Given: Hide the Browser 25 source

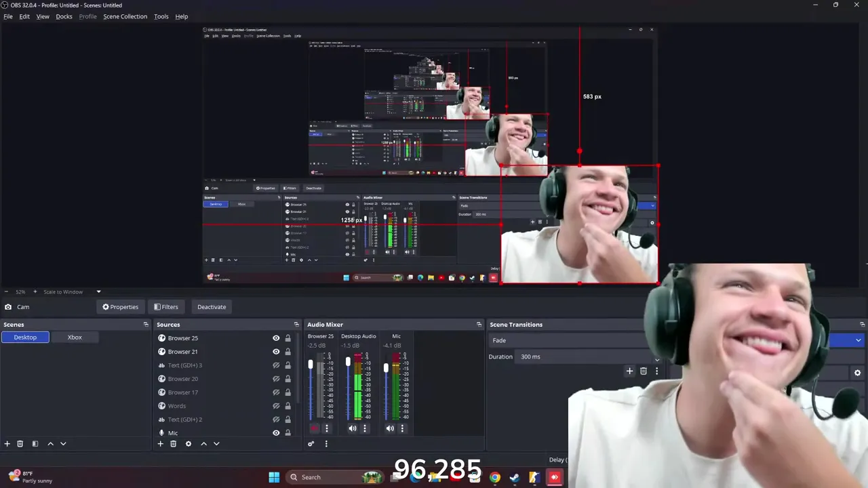Looking at the screenshot, I should 276,338.
